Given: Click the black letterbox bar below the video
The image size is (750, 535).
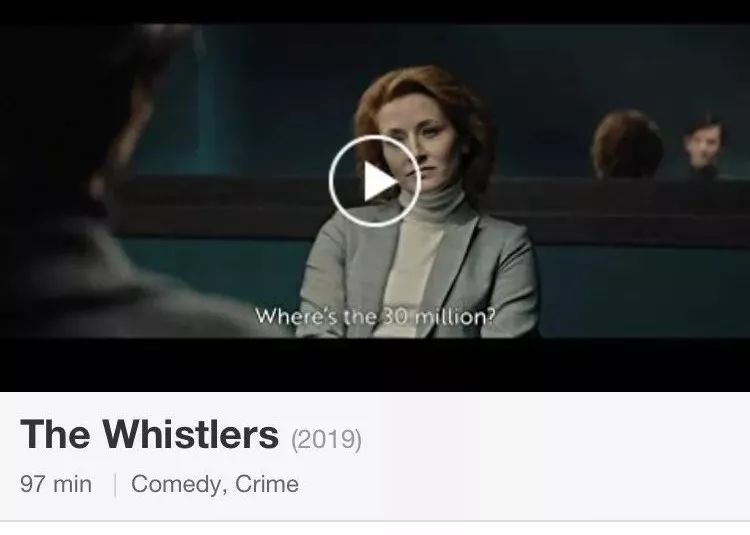Looking at the screenshot, I should (375, 364).
